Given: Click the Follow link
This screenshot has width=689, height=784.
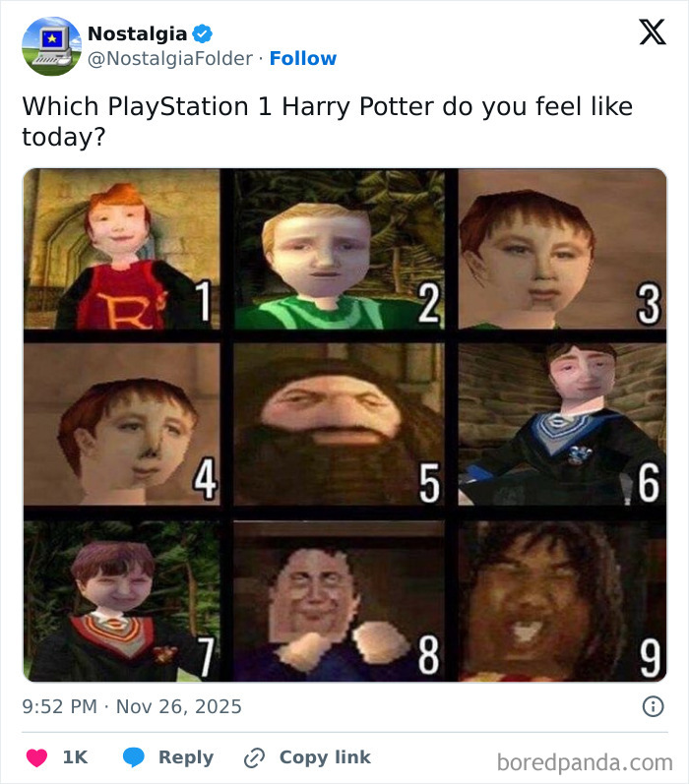Looking at the screenshot, I should click(x=303, y=58).
